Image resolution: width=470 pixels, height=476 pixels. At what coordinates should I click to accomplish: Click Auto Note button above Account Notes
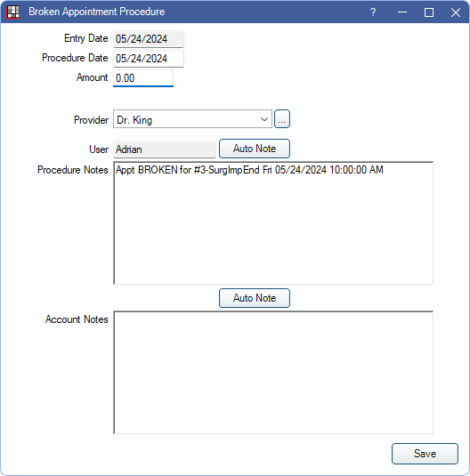point(255,298)
